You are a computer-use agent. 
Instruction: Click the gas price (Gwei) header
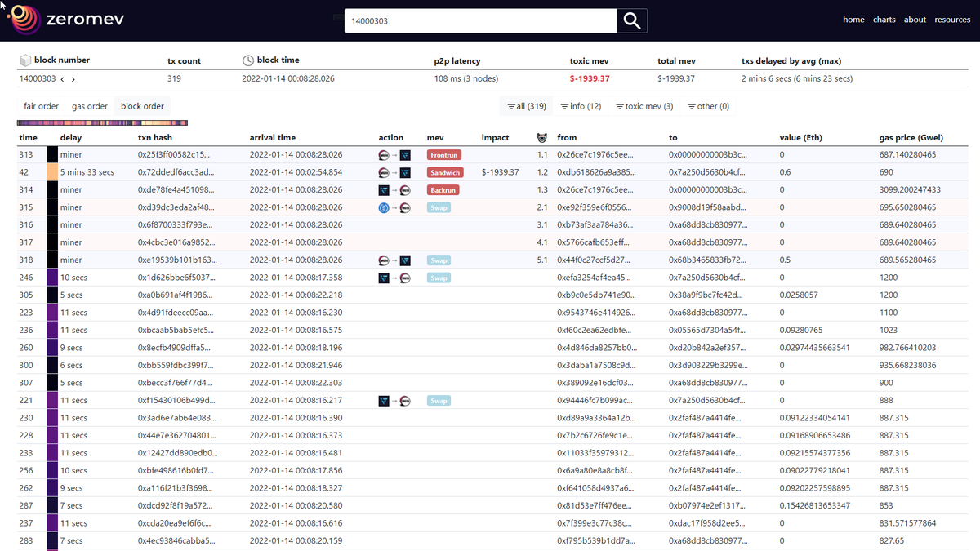[x=911, y=138]
